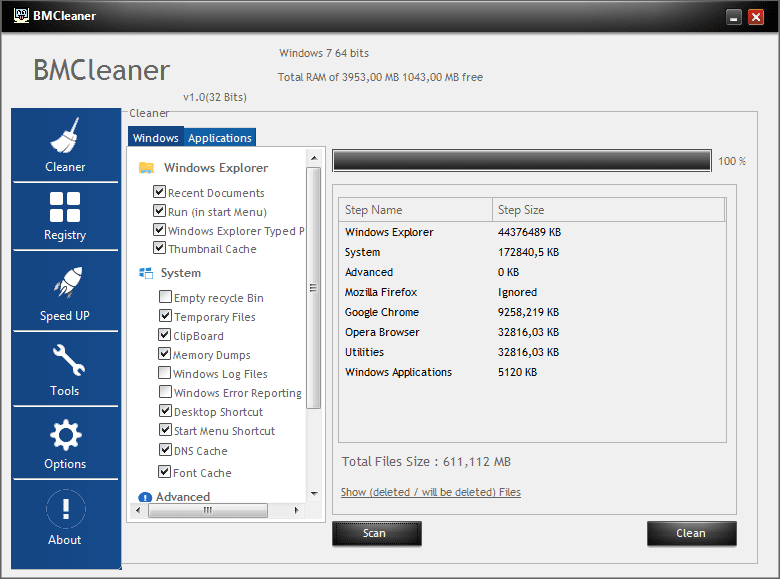Select the Windows tab
Screen dimensions: 780x579
coord(156,138)
